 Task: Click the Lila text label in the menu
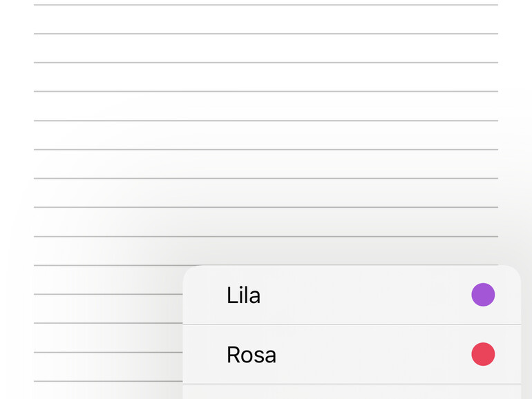coord(243,295)
